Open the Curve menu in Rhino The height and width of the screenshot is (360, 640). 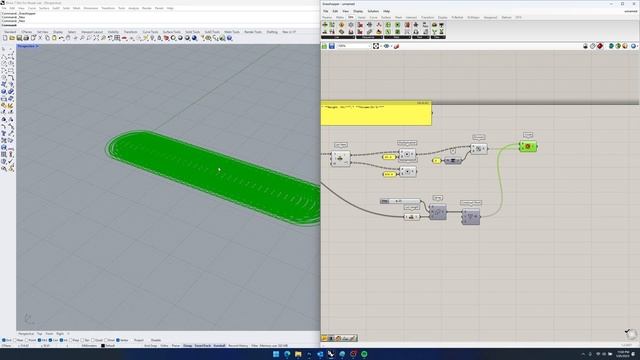(32, 8)
